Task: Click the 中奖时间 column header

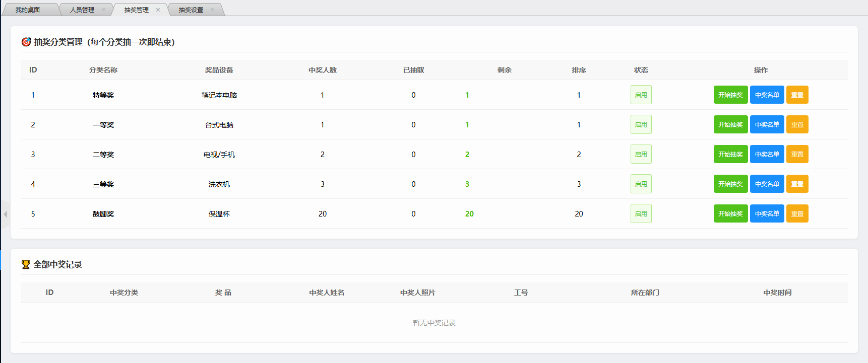Action: coord(777,293)
